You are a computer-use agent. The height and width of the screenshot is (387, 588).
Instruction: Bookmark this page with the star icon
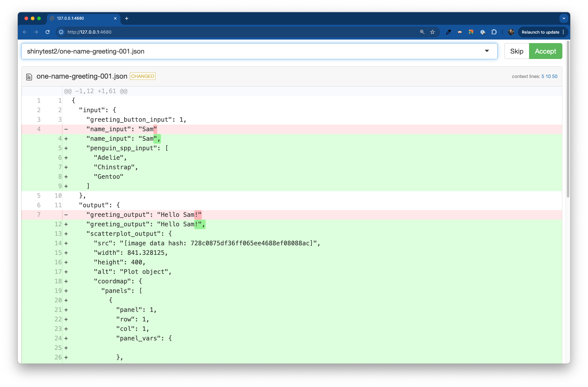click(x=432, y=32)
